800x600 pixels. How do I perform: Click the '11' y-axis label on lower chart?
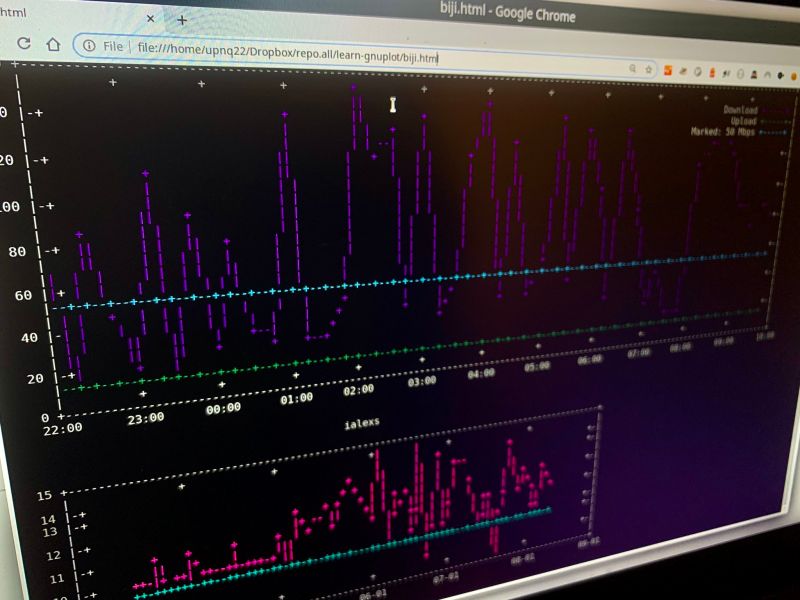pyautogui.click(x=57, y=579)
